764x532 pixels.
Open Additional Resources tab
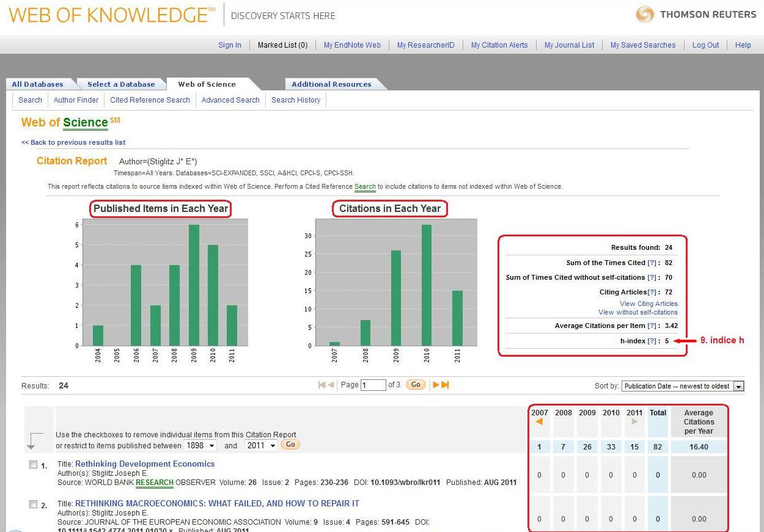[x=331, y=84]
